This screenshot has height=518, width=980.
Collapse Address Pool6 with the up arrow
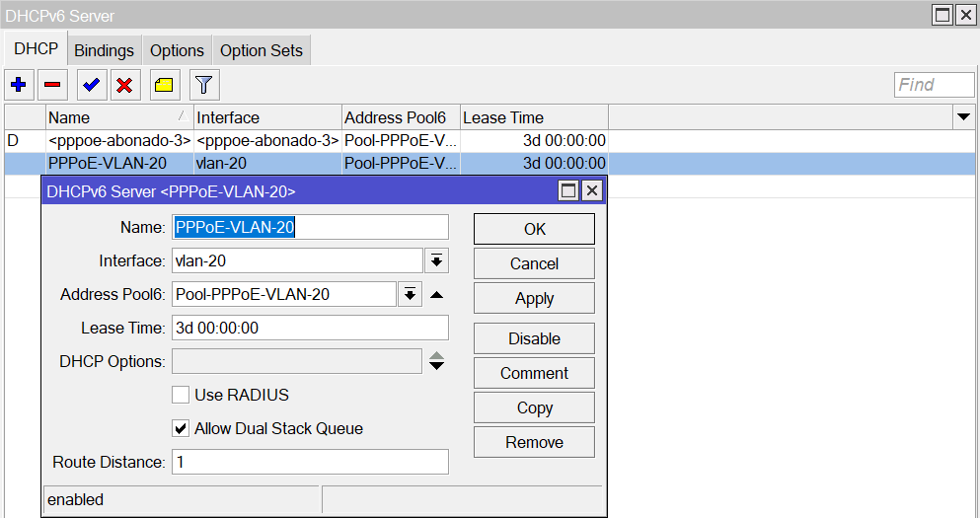click(x=436, y=294)
